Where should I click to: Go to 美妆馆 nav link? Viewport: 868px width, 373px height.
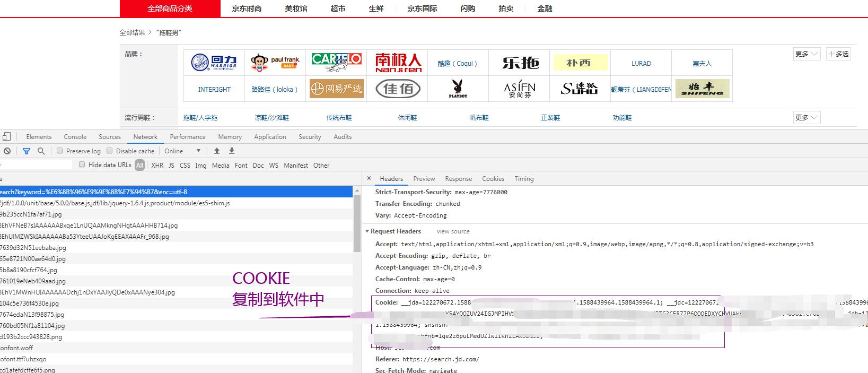click(296, 8)
